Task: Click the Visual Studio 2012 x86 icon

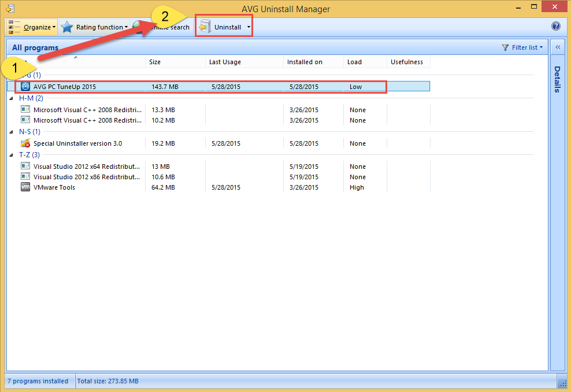Action: pos(25,177)
